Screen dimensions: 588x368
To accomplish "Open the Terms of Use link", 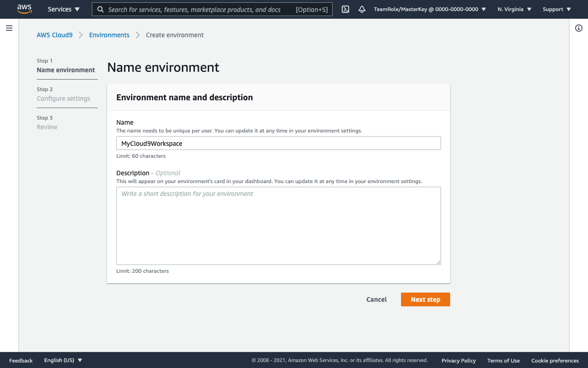I will coord(503,361).
